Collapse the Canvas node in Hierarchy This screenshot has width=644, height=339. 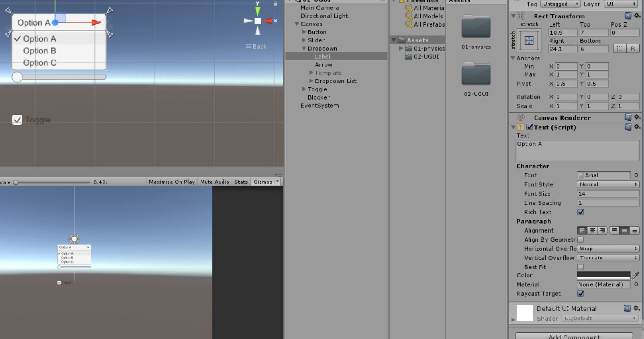297,24
